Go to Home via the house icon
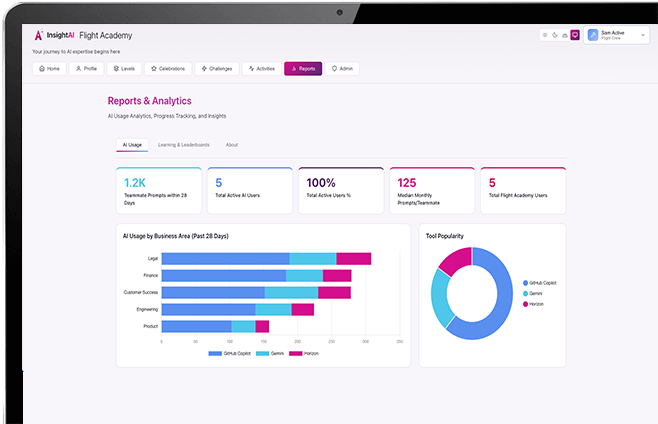Image resolution: width=658 pixels, height=424 pixels. (x=41, y=69)
